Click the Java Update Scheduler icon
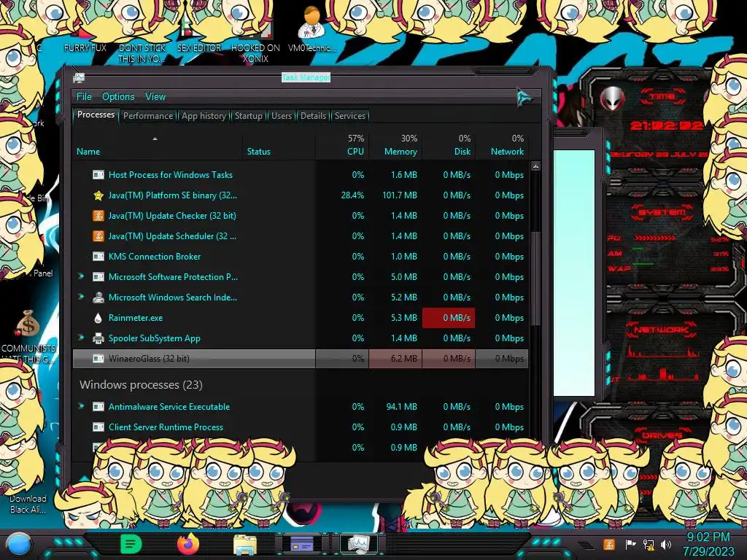Image resolution: width=747 pixels, height=560 pixels. (x=98, y=236)
